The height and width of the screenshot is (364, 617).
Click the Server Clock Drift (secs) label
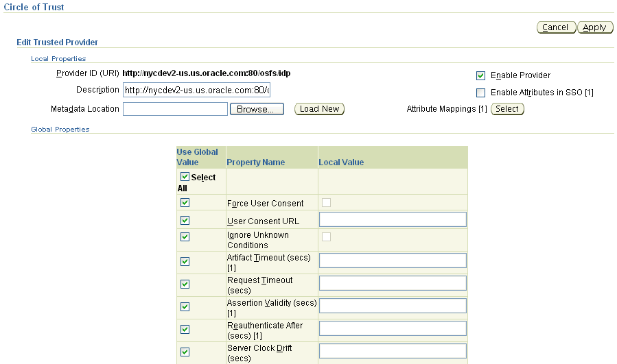(259, 353)
